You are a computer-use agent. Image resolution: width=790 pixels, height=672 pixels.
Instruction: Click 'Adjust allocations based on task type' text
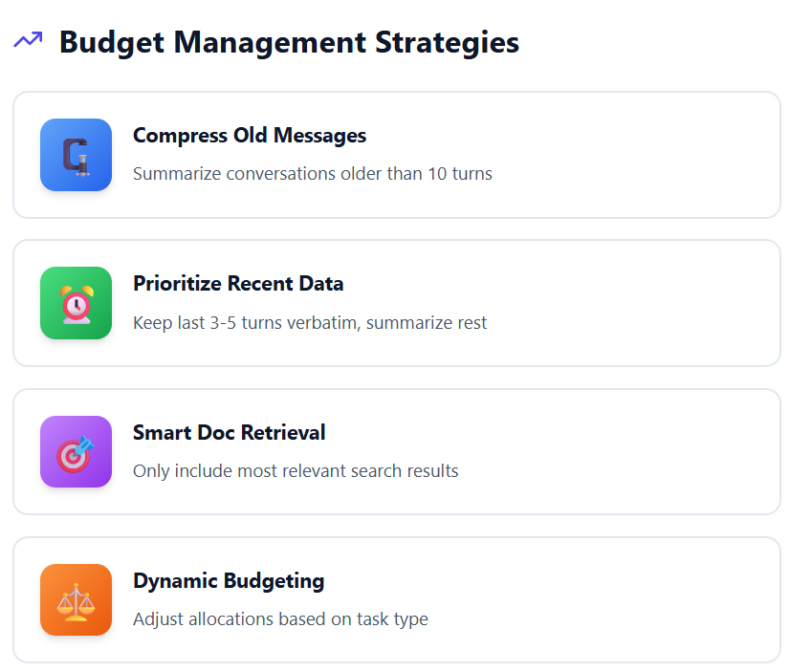(x=280, y=618)
